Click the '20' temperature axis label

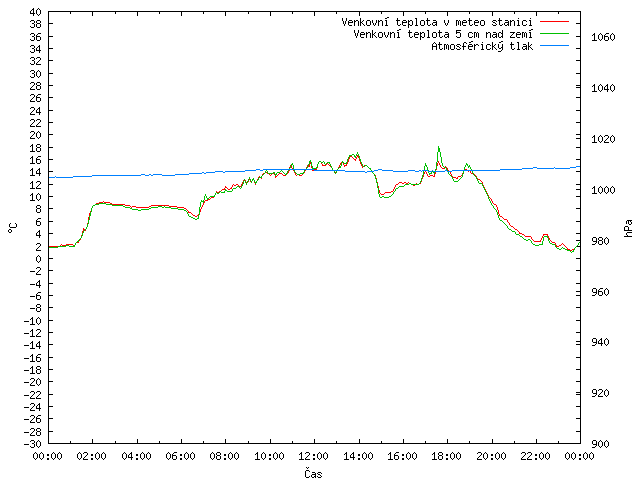point(36,135)
